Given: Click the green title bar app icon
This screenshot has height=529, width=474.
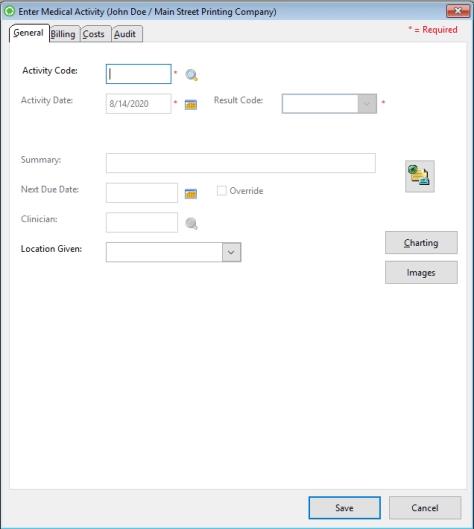Looking at the screenshot, I should coord(9,11).
